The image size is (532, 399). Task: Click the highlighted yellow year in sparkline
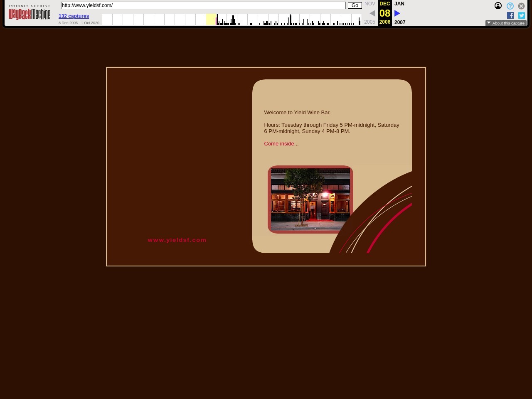pyautogui.click(x=211, y=20)
